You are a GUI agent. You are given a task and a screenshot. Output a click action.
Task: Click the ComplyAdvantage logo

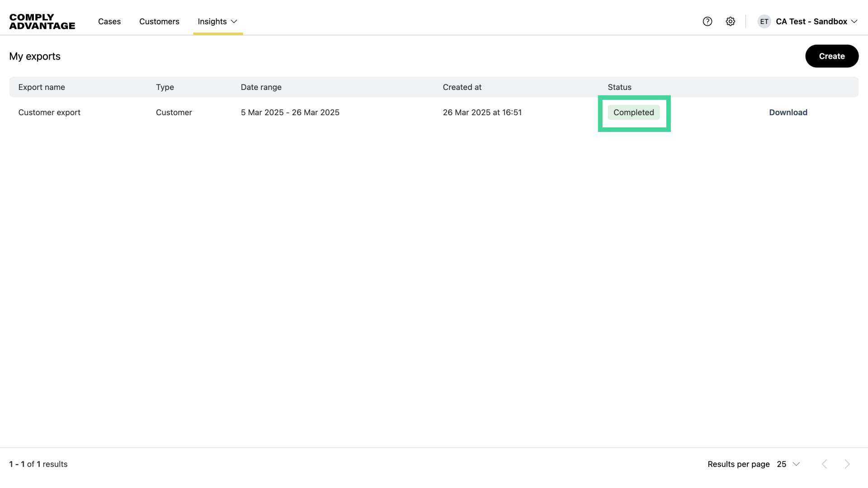pyautogui.click(x=42, y=22)
